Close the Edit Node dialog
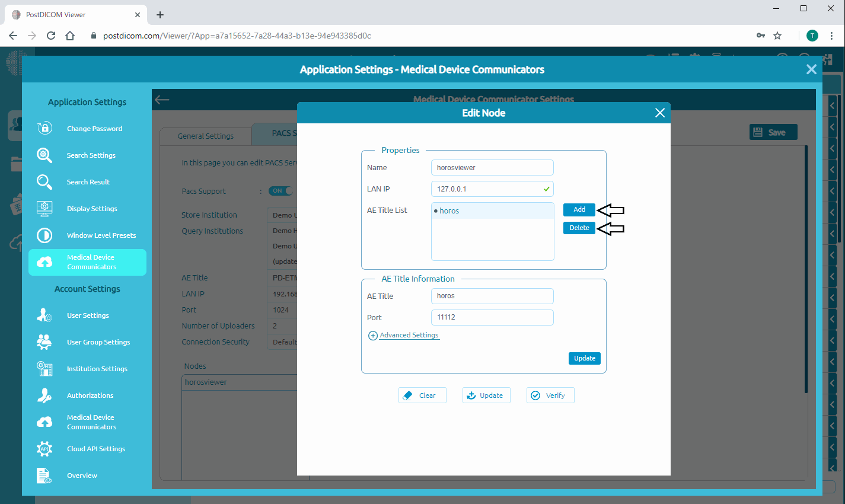 click(x=659, y=113)
